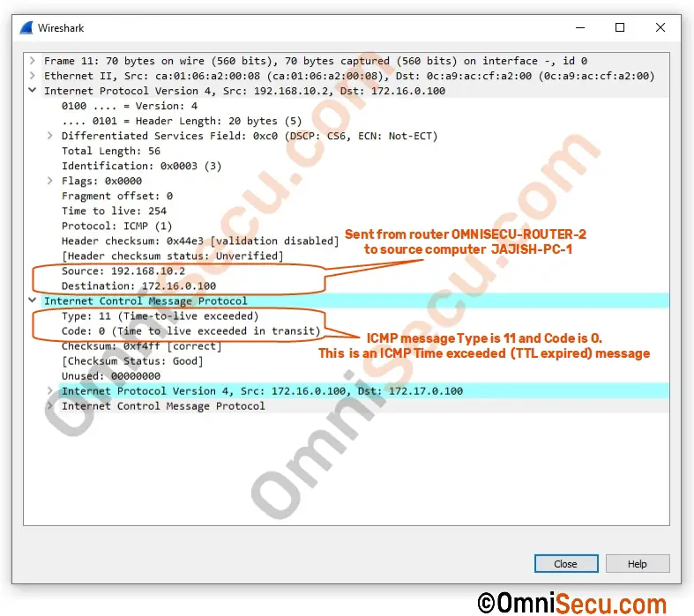Select the highlighted Internet Control Message Protocol row
Image resolution: width=694 pixels, height=616 pixels.
(x=355, y=301)
